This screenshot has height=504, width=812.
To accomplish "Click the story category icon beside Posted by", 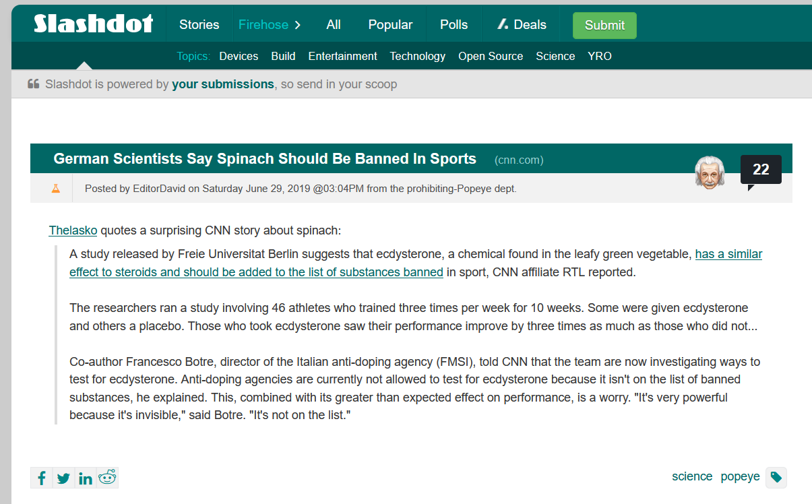I will point(55,189).
